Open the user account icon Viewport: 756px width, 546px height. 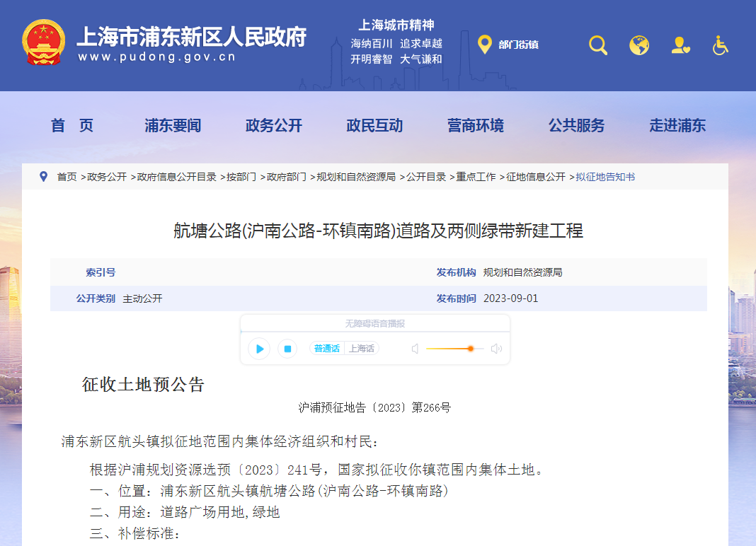pos(680,45)
